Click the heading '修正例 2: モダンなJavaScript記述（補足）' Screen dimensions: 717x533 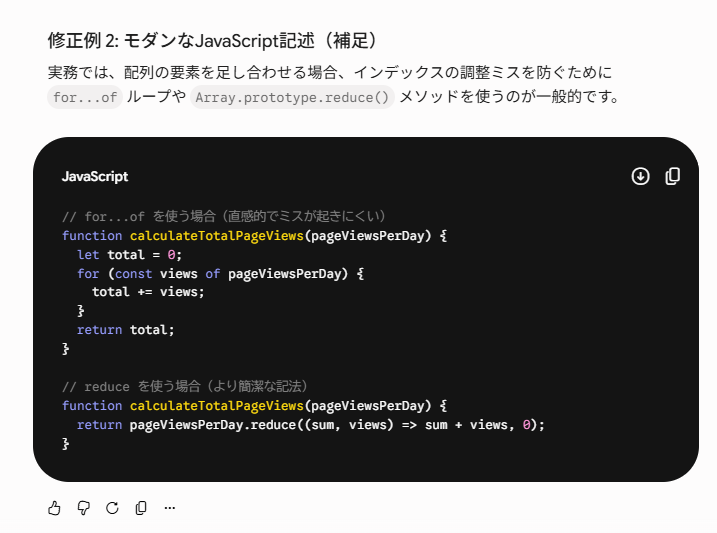pos(213,40)
